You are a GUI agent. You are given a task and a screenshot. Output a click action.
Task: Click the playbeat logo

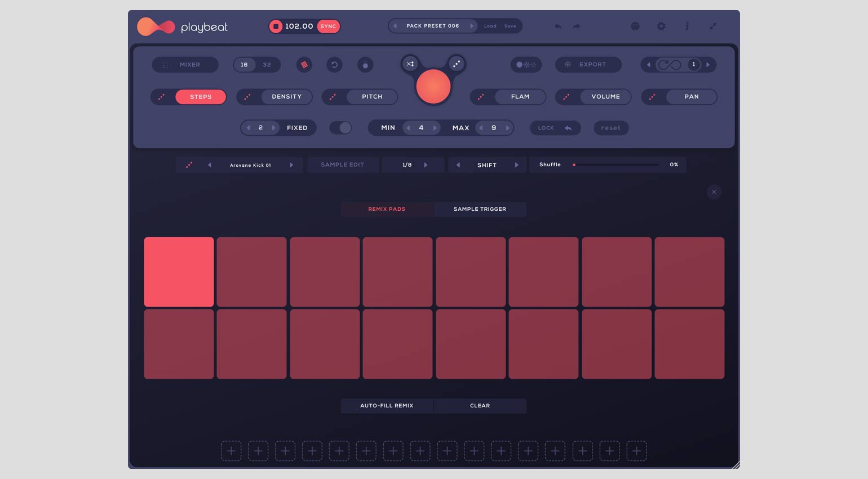pos(183,27)
